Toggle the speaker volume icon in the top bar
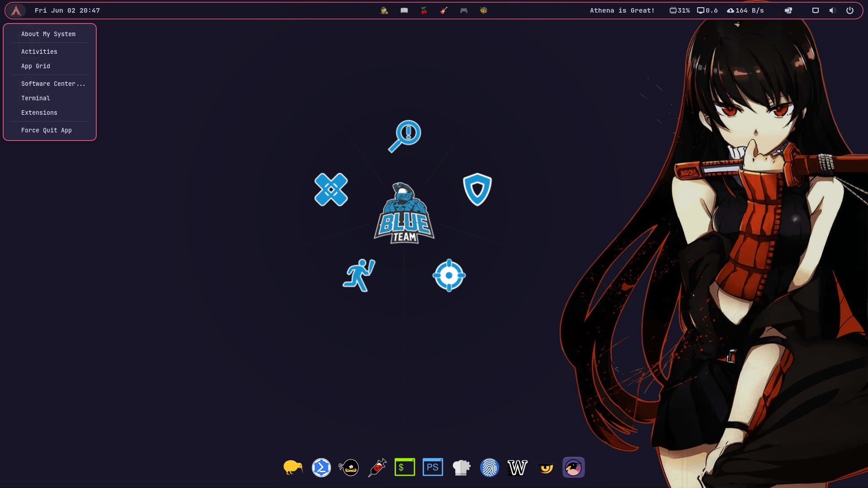 [x=832, y=10]
